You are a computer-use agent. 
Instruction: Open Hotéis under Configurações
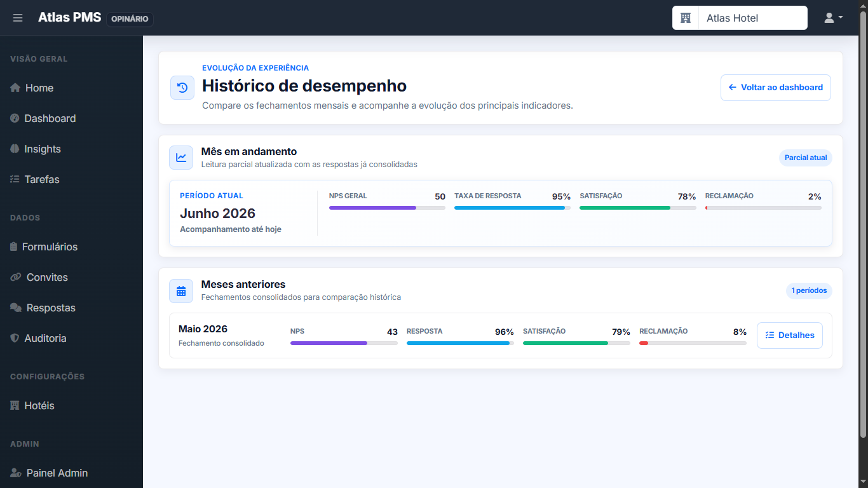pyautogui.click(x=71, y=405)
